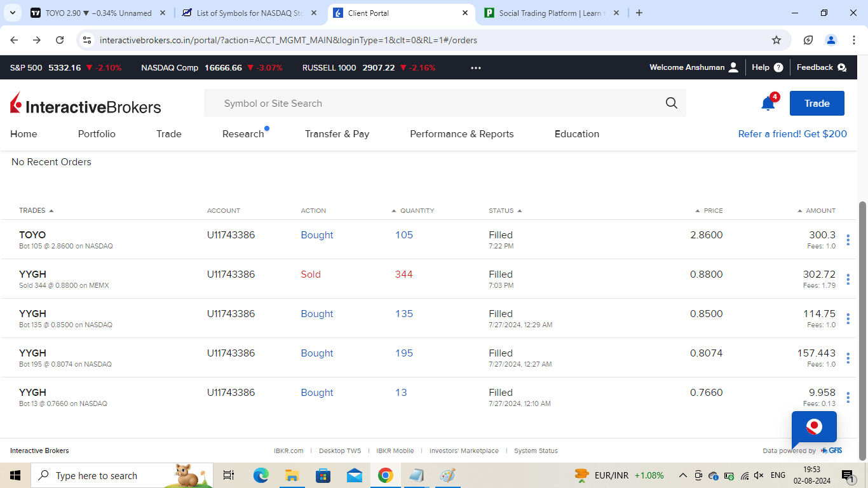The image size is (868, 488).
Task: Open a new browser tab
Action: click(639, 13)
